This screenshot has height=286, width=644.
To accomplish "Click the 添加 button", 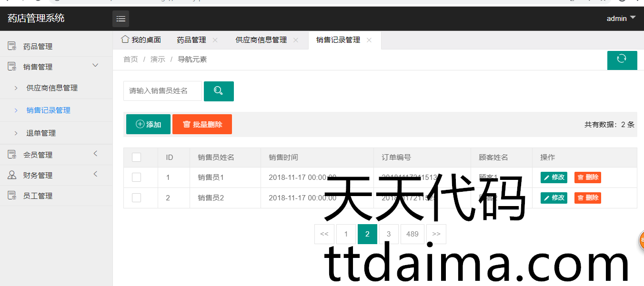I will (148, 124).
